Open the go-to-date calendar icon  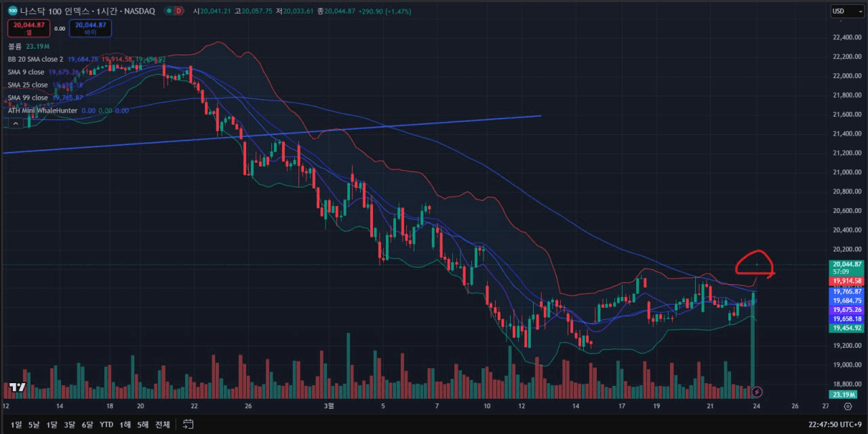188,425
